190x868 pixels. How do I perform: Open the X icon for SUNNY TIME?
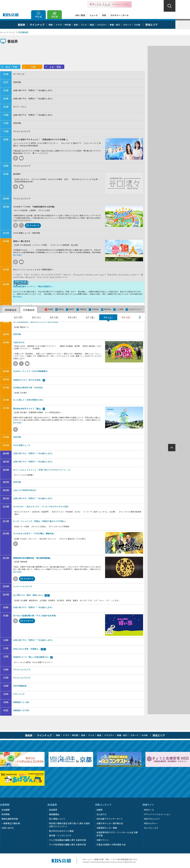point(21,225)
